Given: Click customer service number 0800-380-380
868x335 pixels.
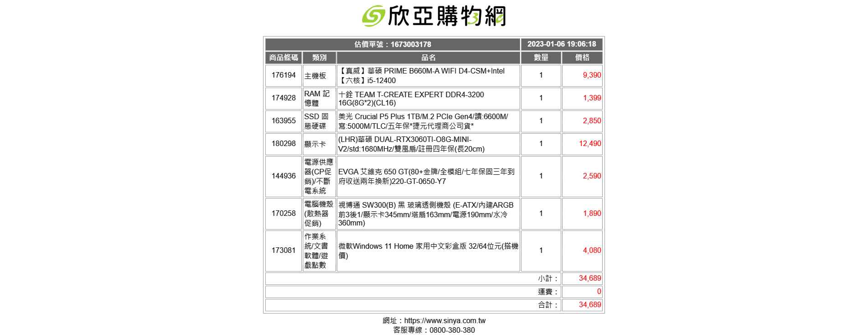Looking at the screenshot, I should tap(452, 330).
